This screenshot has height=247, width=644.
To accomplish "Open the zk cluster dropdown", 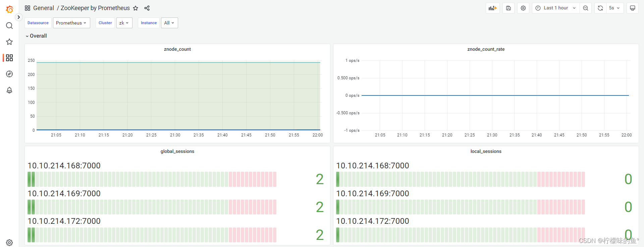I will click(124, 23).
